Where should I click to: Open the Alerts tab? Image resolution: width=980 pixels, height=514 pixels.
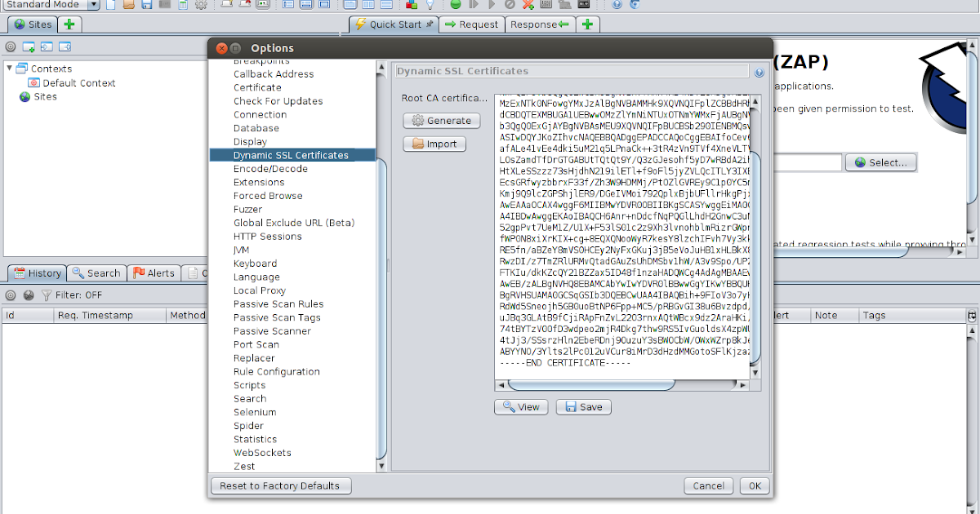[154, 273]
